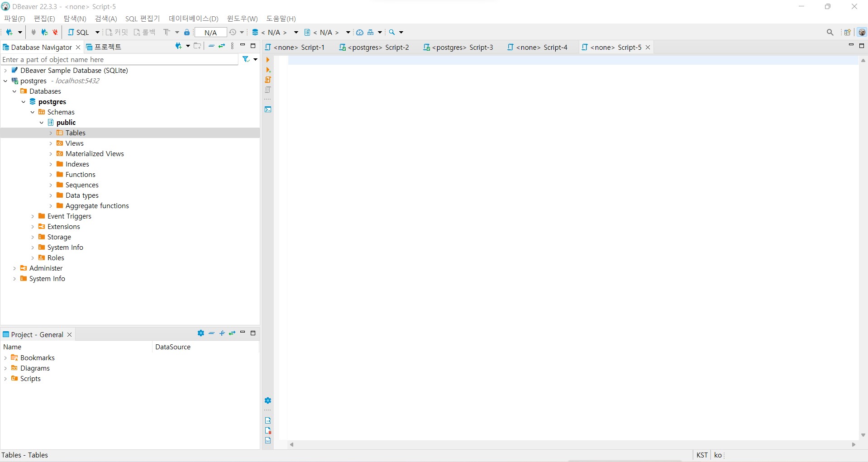The height and width of the screenshot is (462, 868).
Task: Open the 데이터베이스(D) menu
Action: (193, 19)
